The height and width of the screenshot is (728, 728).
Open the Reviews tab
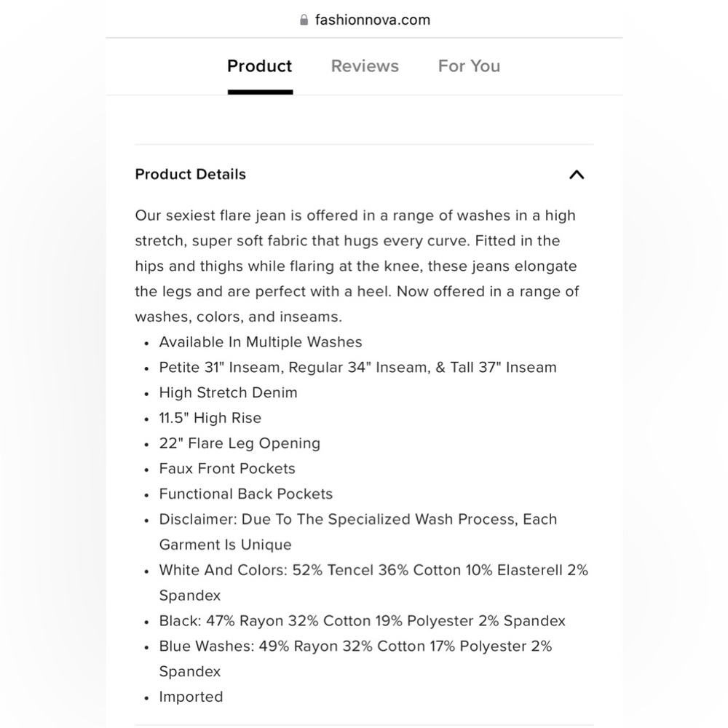click(365, 66)
